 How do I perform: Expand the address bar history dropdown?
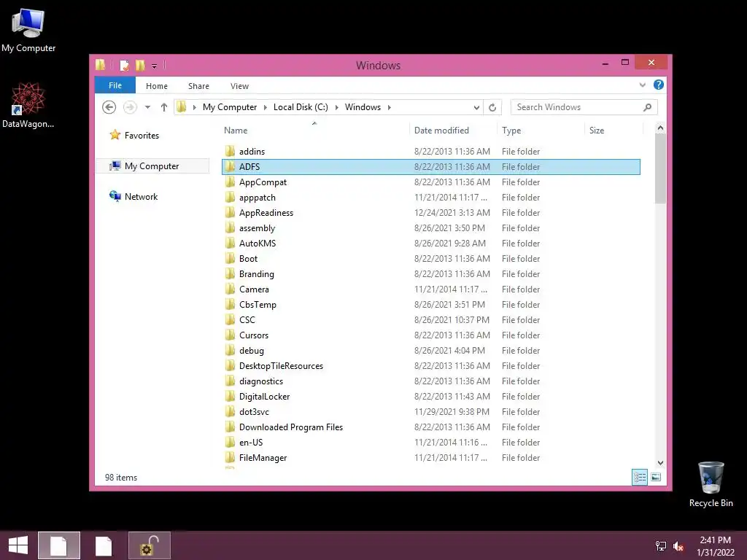coord(476,108)
